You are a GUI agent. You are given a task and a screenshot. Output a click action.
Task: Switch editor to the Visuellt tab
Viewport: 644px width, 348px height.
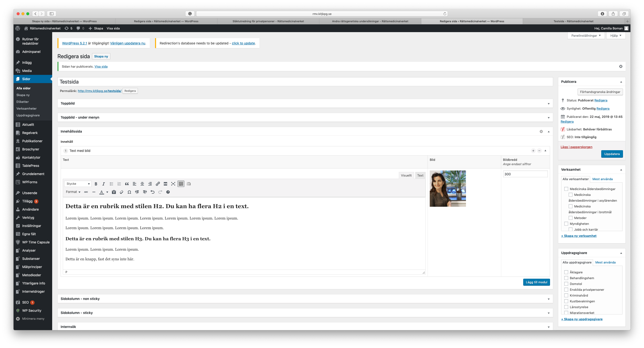(x=406, y=176)
